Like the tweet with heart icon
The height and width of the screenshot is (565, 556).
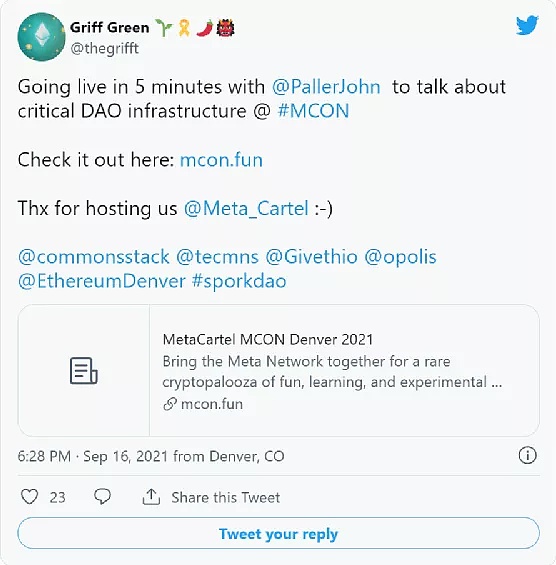[x=30, y=497]
